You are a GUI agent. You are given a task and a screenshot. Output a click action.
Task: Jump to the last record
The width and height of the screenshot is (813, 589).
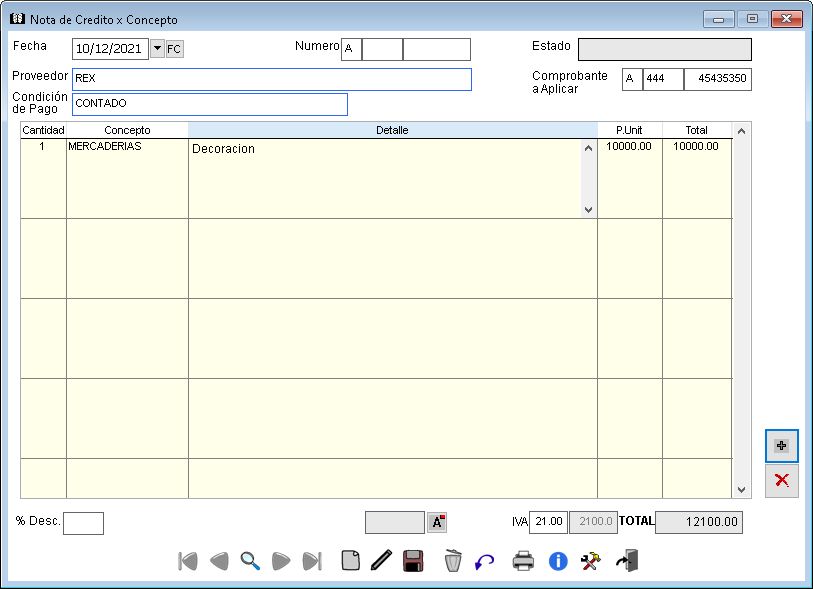312,561
